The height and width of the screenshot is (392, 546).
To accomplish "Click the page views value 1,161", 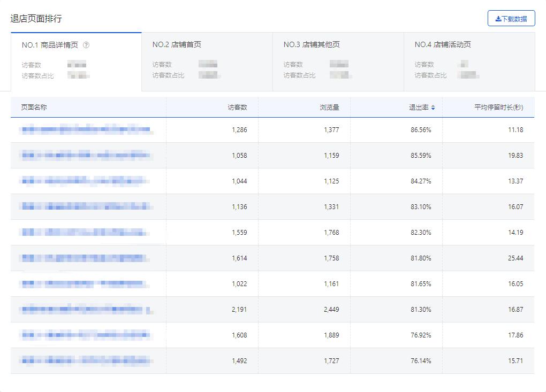I will pos(331,284).
